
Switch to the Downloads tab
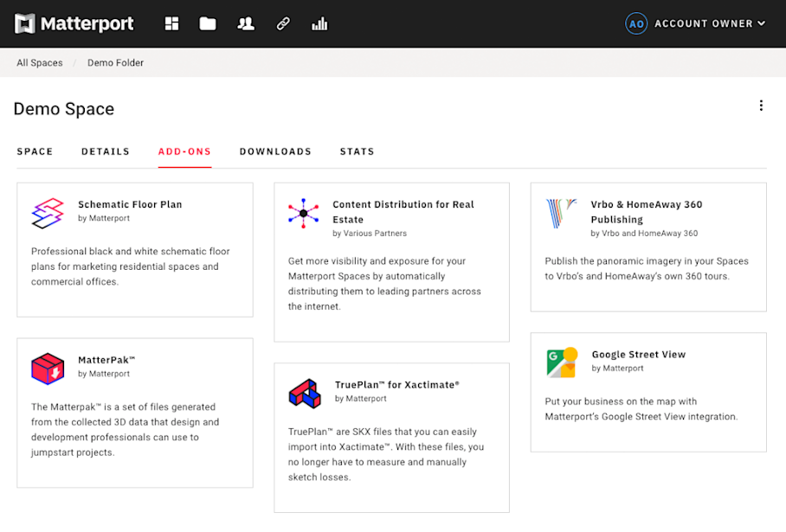click(x=275, y=151)
